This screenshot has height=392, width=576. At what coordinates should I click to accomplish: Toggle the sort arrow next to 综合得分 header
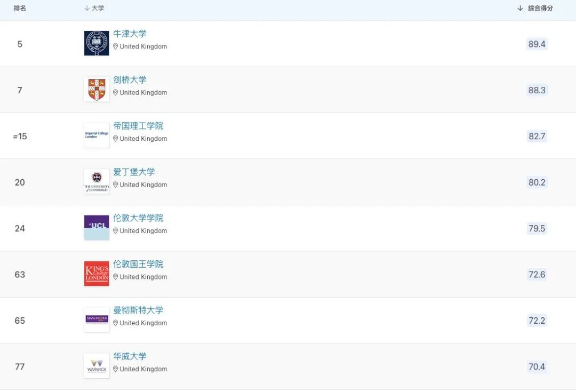(519, 8)
